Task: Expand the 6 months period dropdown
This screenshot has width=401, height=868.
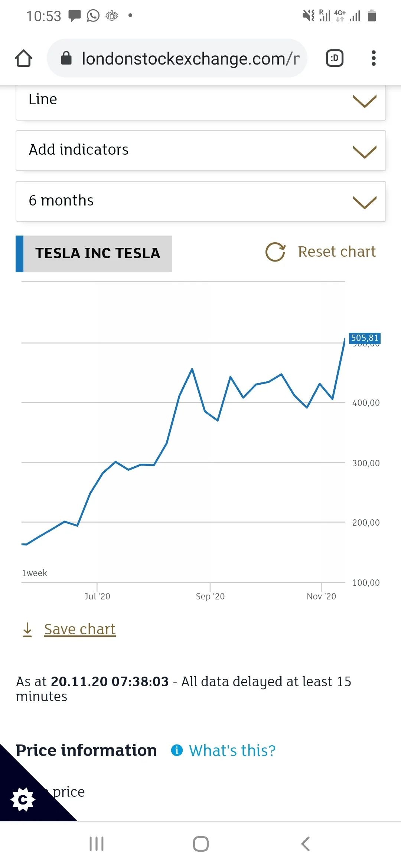Action: tap(201, 201)
